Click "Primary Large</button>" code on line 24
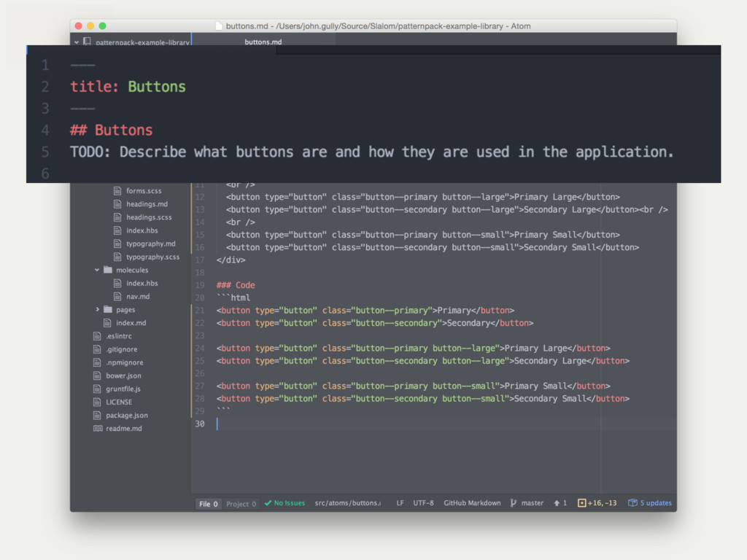This screenshot has width=747, height=560. (557, 348)
